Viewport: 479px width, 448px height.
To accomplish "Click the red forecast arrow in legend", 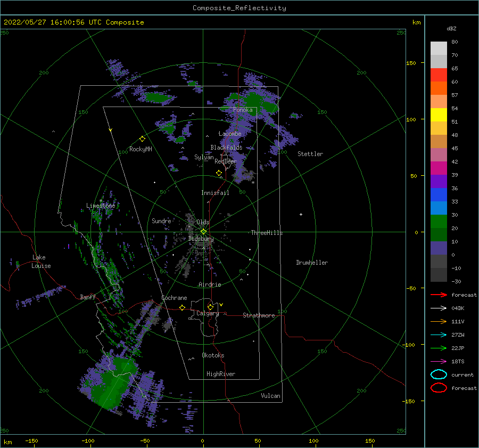I will 439,295.
